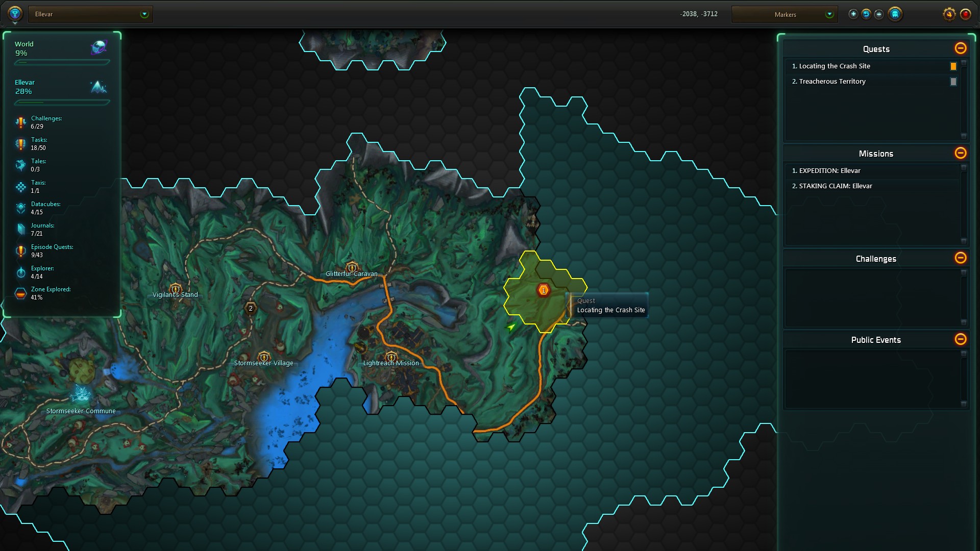
Task: Click the Zone Explored icon
Action: coord(20,293)
